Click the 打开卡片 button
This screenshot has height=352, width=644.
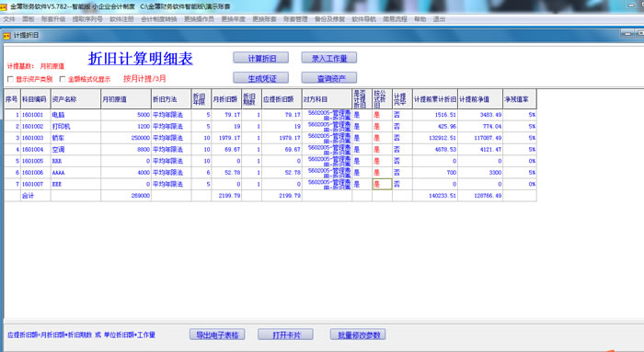(285, 335)
